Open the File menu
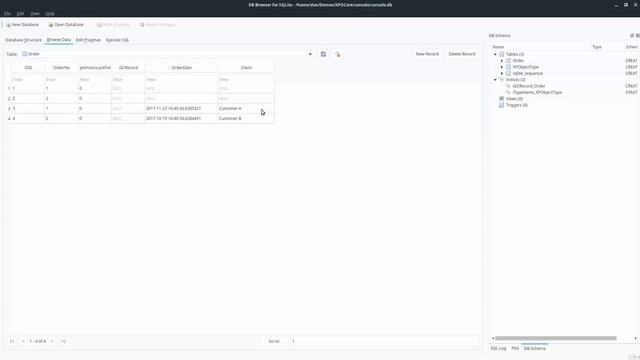This screenshot has height=360, width=640. tap(7, 13)
